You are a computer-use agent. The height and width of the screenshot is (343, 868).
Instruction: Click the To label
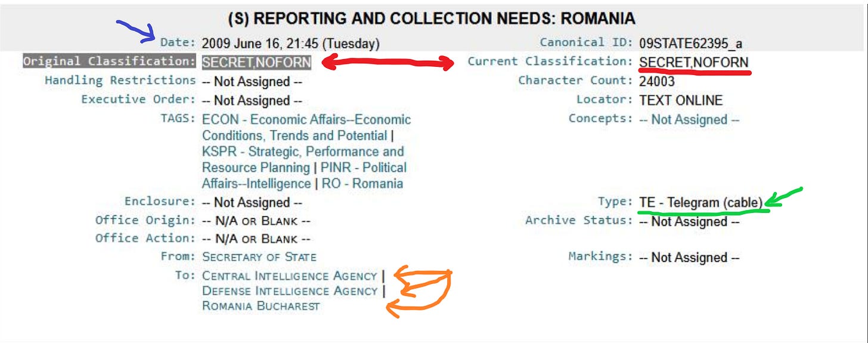(185, 275)
